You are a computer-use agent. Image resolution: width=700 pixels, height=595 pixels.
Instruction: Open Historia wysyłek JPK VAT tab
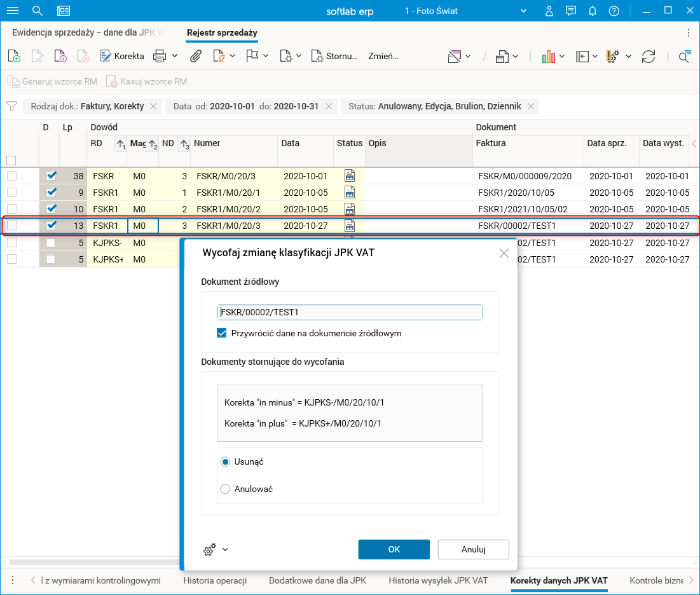438,580
